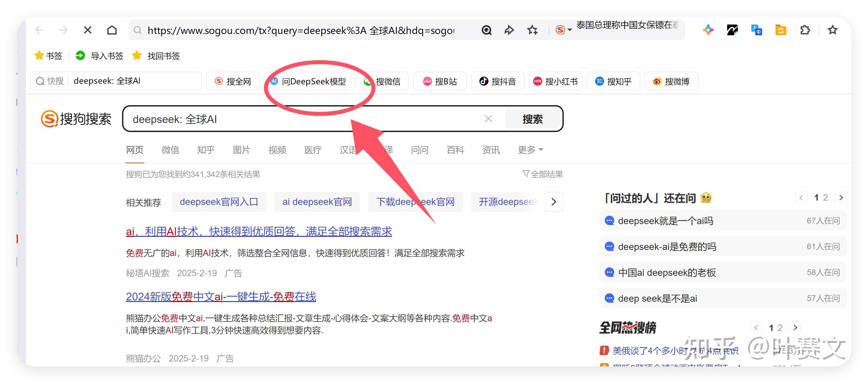This screenshot has width=868, height=383.
Task: Click the circular search-lens icon in address bar
Action: click(486, 30)
